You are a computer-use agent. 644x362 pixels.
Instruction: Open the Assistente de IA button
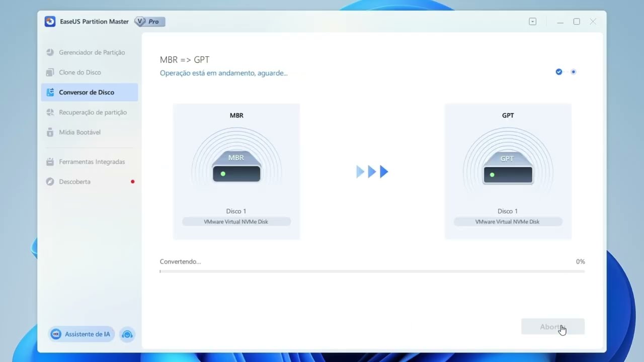pyautogui.click(x=82, y=334)
